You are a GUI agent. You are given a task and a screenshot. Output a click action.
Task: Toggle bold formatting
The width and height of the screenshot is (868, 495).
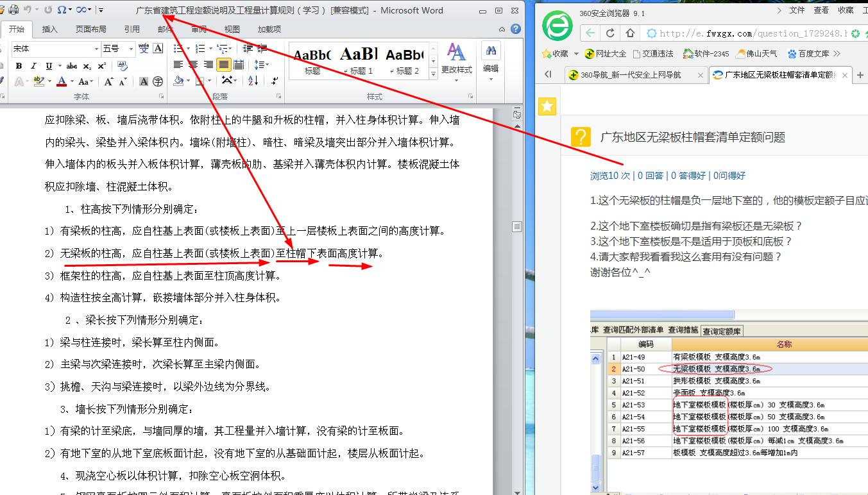tap(19, 66)
